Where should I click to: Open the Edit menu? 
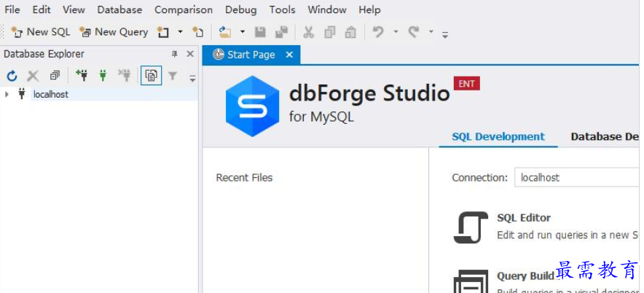pyautogui.click(x=42, y=10)
